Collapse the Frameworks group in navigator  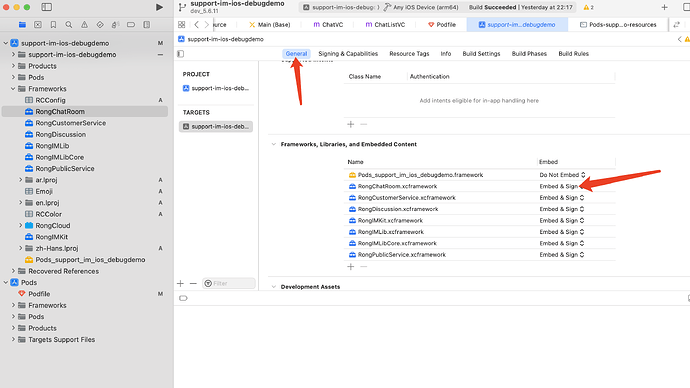point(13,89)
